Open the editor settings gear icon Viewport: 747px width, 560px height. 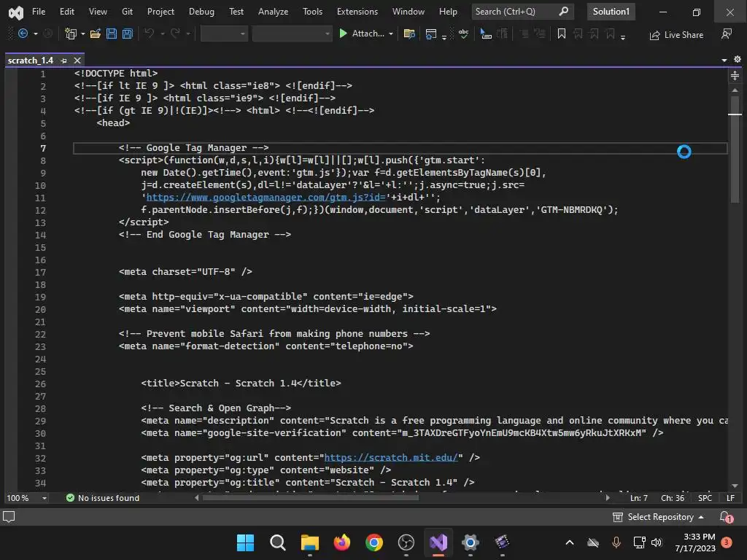click(x=738, y=59)
